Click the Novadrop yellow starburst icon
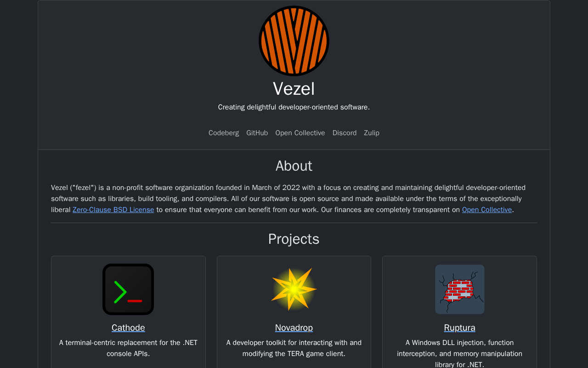Viewport: 588px width, 368px height. (294, 289)
